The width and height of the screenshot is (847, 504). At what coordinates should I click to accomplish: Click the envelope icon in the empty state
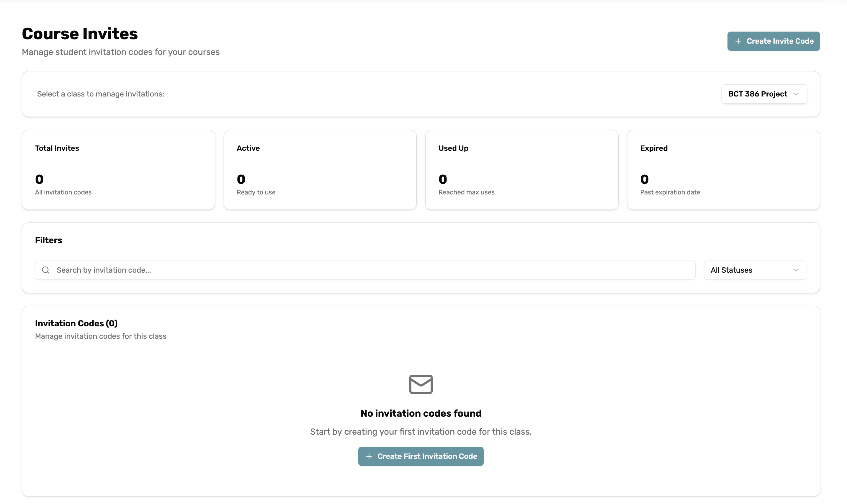(x=421, y=384)
